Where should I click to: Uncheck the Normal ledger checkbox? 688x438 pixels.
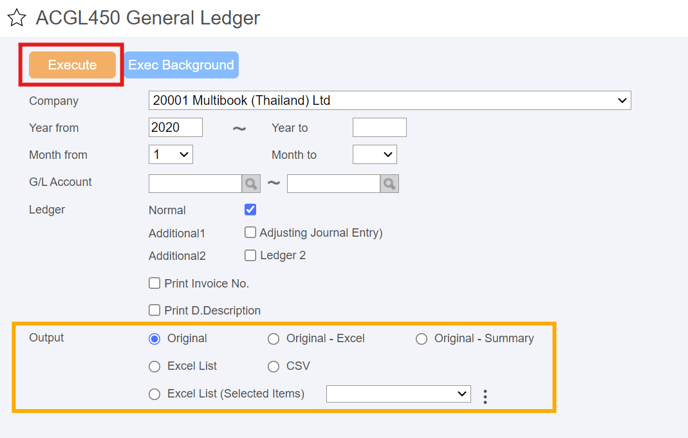(250, 210)
